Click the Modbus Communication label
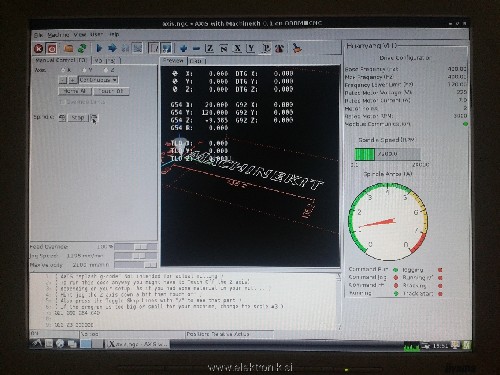 tap(377, 124)
